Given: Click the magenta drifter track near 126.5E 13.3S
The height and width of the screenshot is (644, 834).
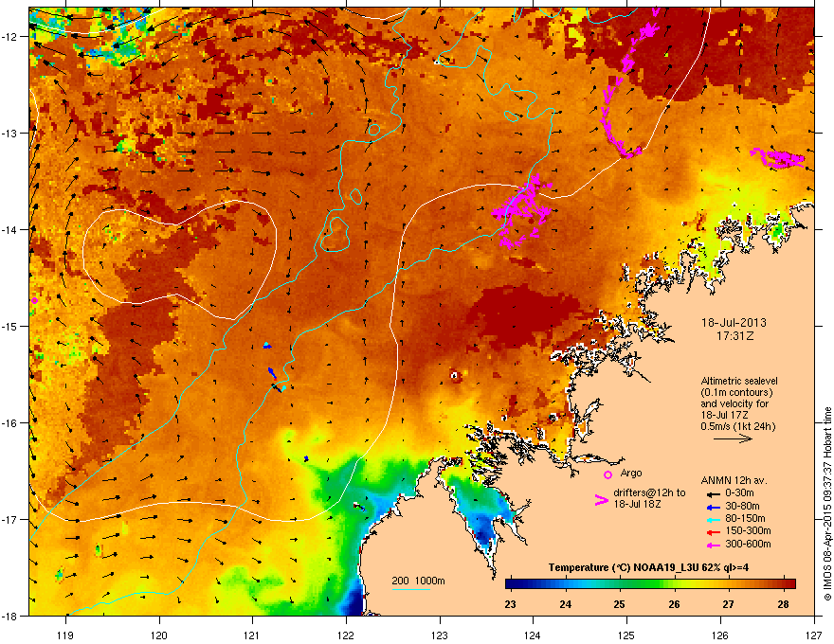Looking at the screenshot, I should pos(778,158).
